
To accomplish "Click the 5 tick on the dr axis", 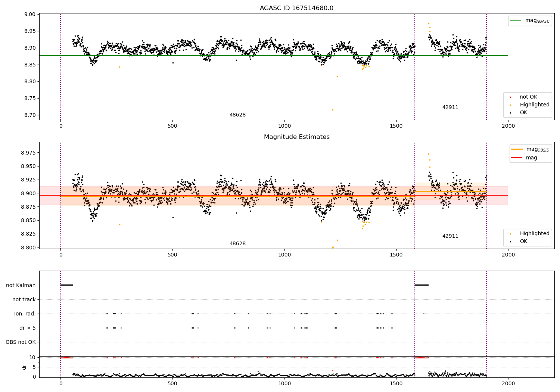I will click(34, 367).
